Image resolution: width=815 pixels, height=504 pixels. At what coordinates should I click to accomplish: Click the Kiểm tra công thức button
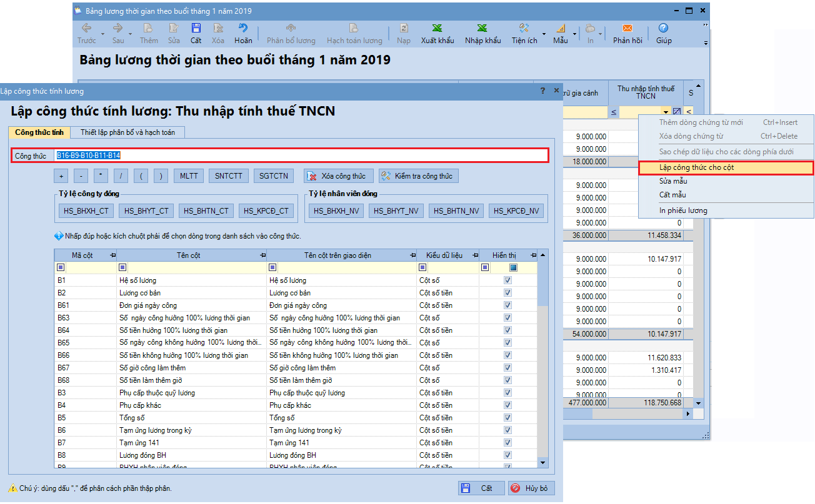[418, 176]
